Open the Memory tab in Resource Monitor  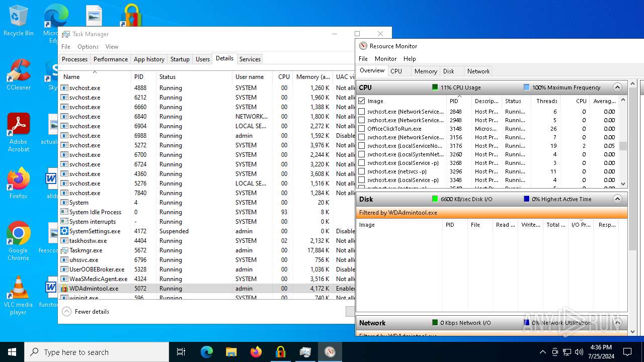pos(426,71)
